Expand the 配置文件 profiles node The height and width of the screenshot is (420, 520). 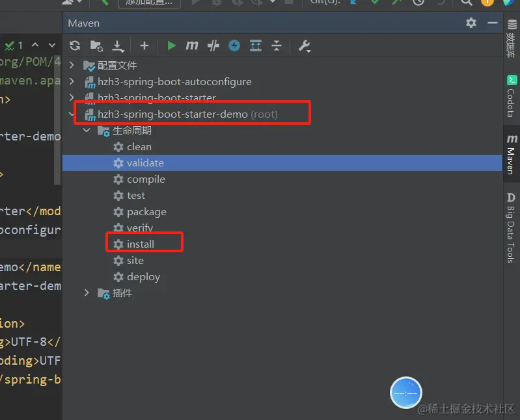[72, 65]
